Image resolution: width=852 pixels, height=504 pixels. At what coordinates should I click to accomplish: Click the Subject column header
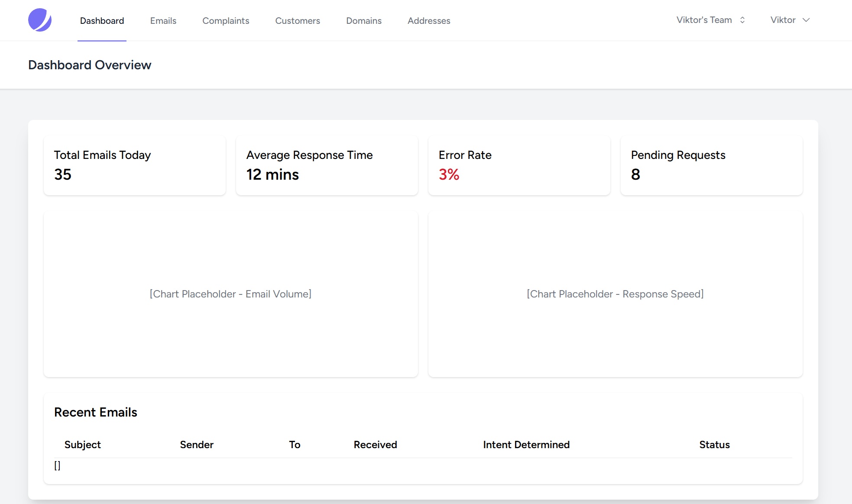[x=82, y=445]
